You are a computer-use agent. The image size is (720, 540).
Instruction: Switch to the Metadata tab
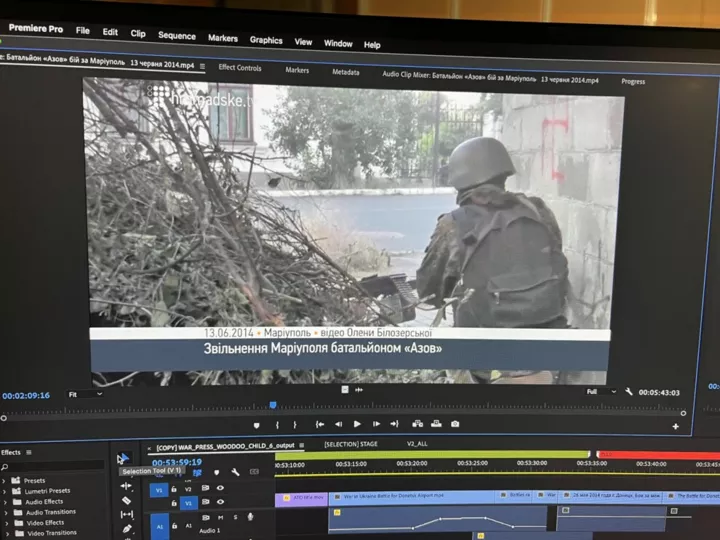346,72
